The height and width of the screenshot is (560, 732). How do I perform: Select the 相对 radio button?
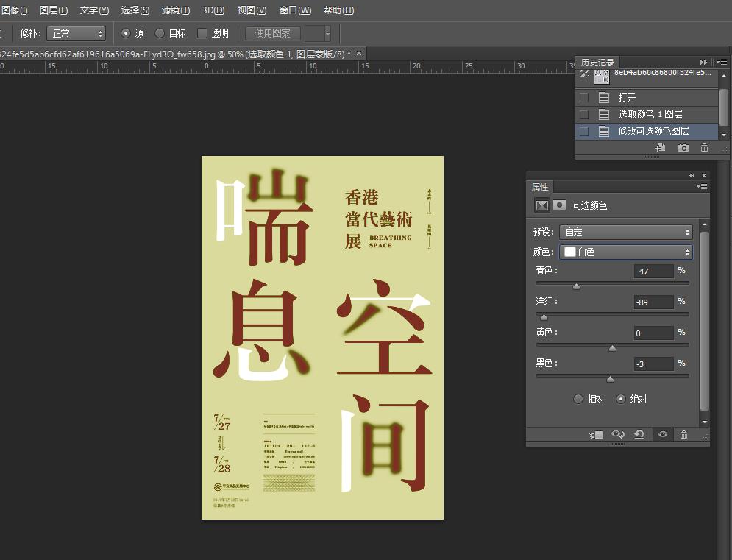pos(579,399)
